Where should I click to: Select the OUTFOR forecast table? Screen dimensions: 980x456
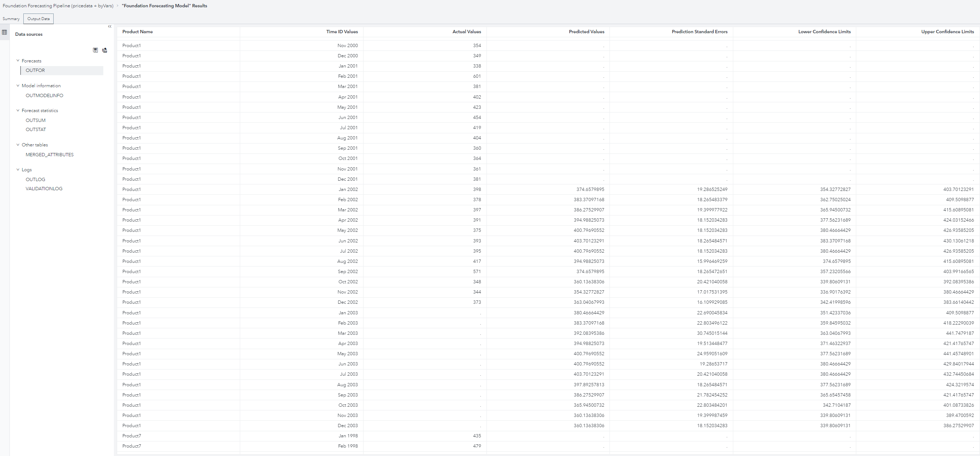click(35, 70)
